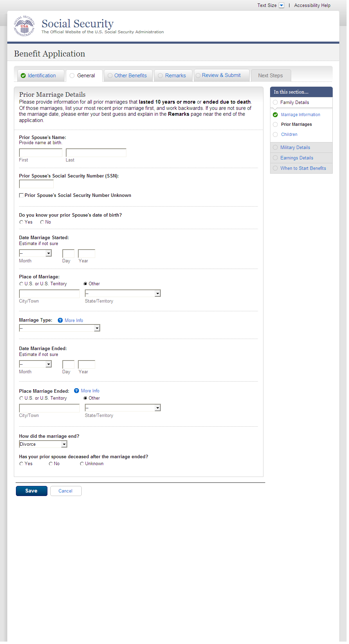Click the green checkmark beside Marriage Information
The width and height of the screenshot is (349, 644).
pyautogui.click(x=275, y=115)
